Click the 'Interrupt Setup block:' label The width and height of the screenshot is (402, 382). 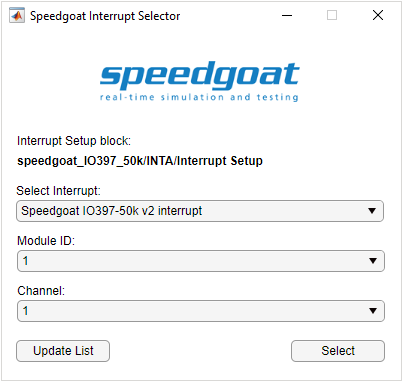tap(74, 141)
